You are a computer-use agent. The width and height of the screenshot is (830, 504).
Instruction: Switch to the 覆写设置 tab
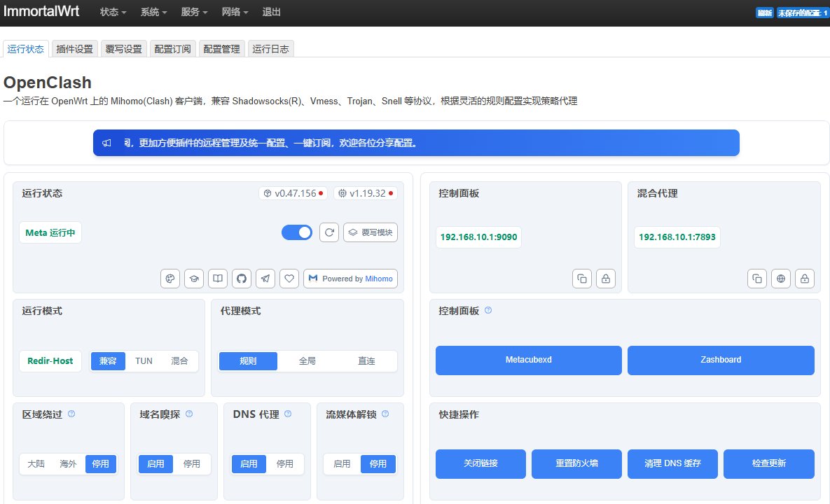pyautogui.click(x=123, y=49)
